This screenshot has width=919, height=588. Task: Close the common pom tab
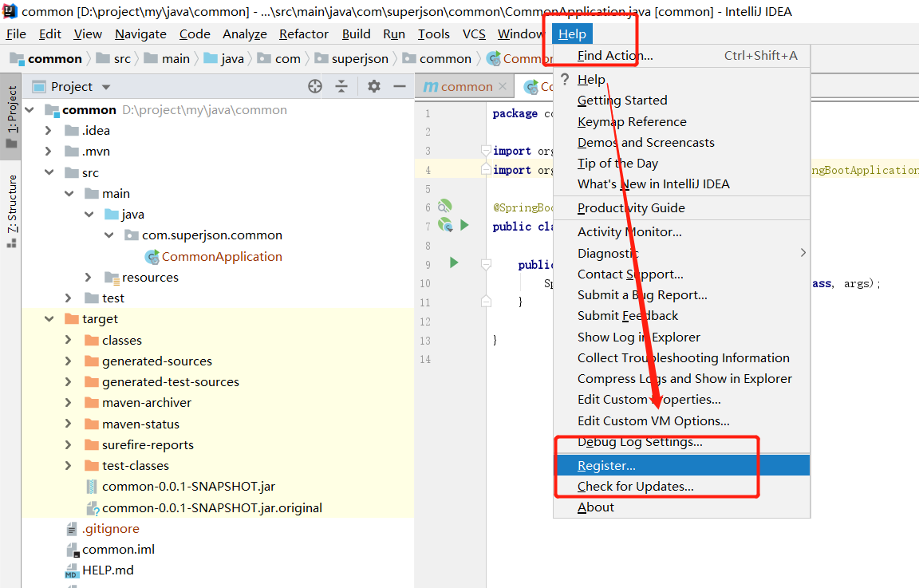[503, 87]
